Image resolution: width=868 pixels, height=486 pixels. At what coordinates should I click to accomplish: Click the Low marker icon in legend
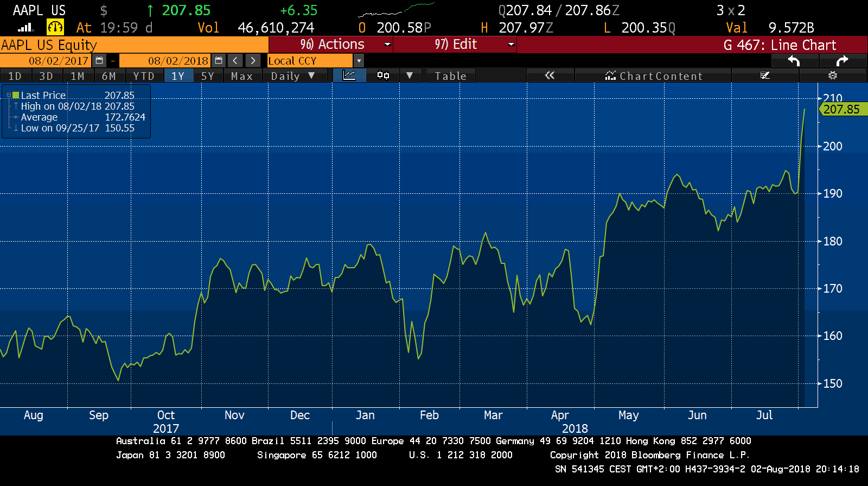16,128
